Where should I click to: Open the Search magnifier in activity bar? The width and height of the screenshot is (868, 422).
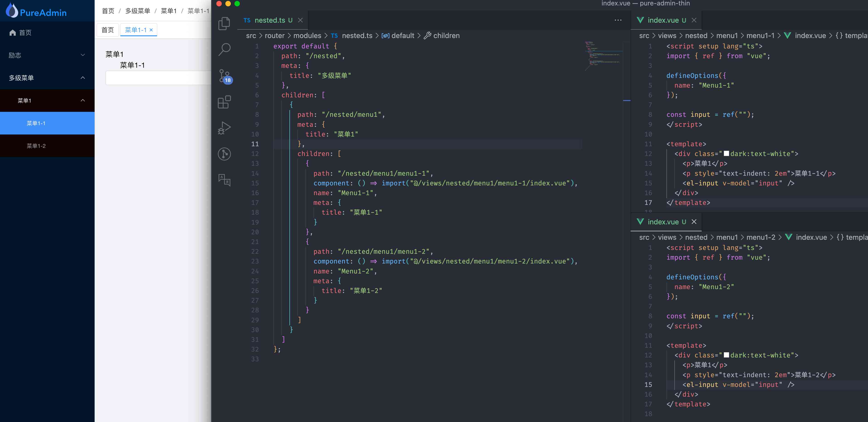point(224,49)
